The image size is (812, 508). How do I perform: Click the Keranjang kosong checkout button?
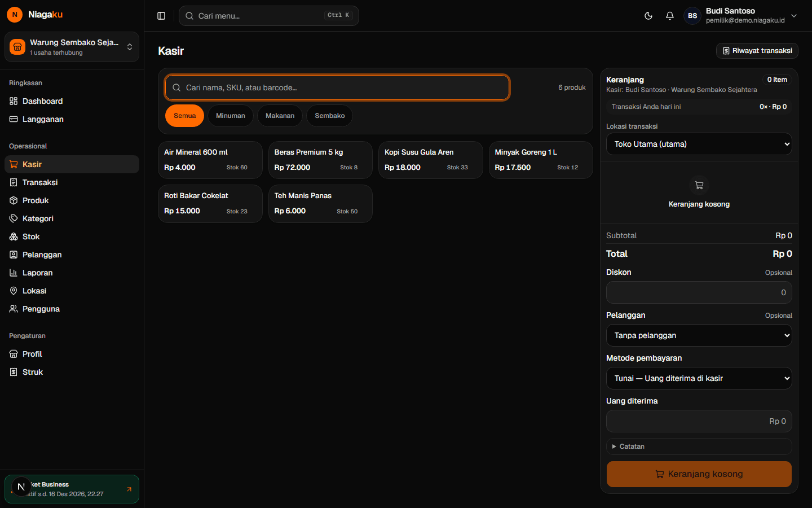(699, 474)
